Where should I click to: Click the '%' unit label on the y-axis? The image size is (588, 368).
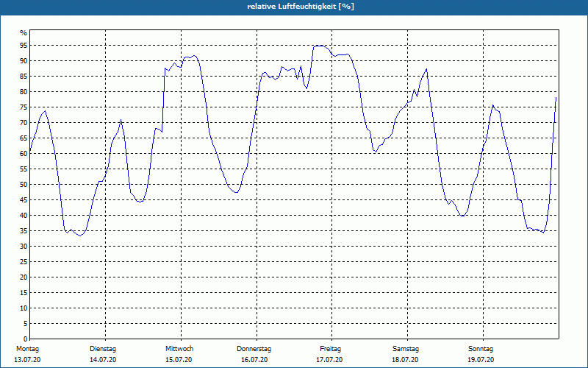(24, 33)
